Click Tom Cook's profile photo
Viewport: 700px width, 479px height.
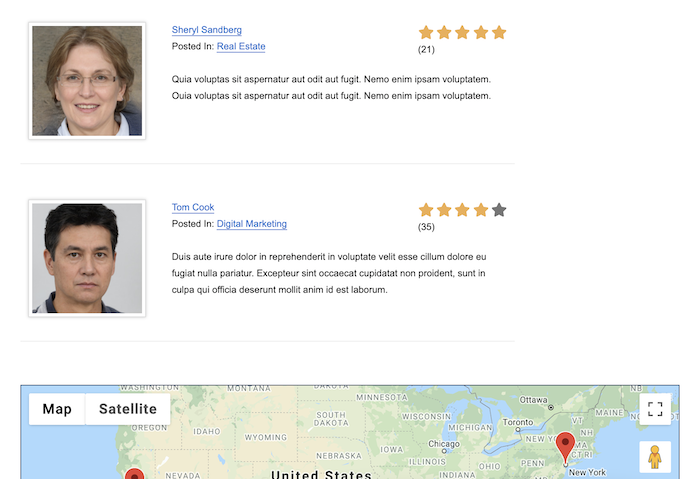(87, 259)
